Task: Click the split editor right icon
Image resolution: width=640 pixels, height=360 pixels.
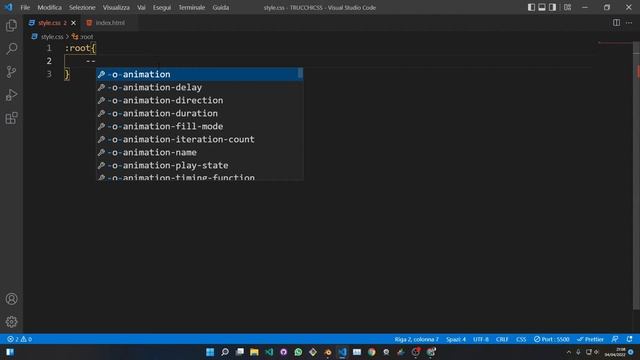Action: tap(616, 23)
